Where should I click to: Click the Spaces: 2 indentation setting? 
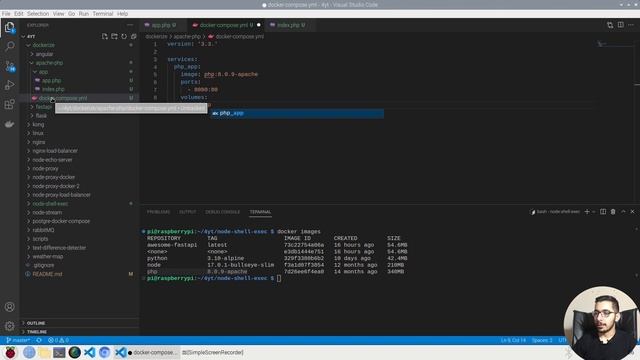pyautogui.click(x=542, y=340)
